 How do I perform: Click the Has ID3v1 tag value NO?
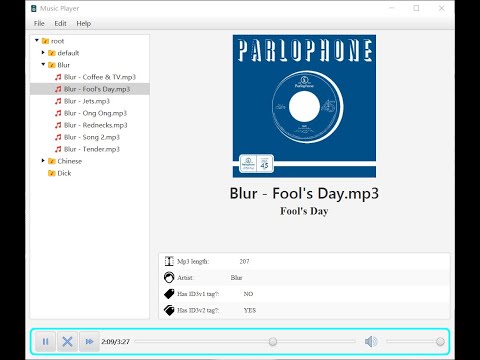[248, 294]
